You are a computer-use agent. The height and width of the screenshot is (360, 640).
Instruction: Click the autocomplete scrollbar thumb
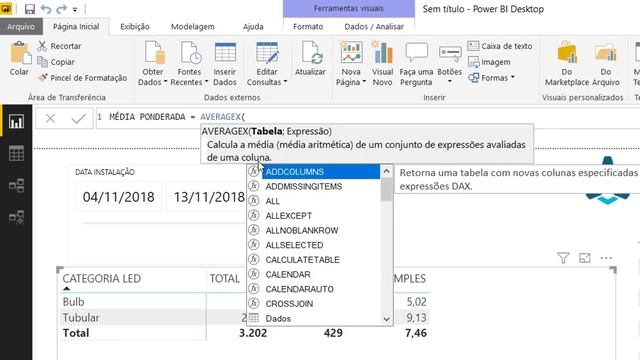387,190
